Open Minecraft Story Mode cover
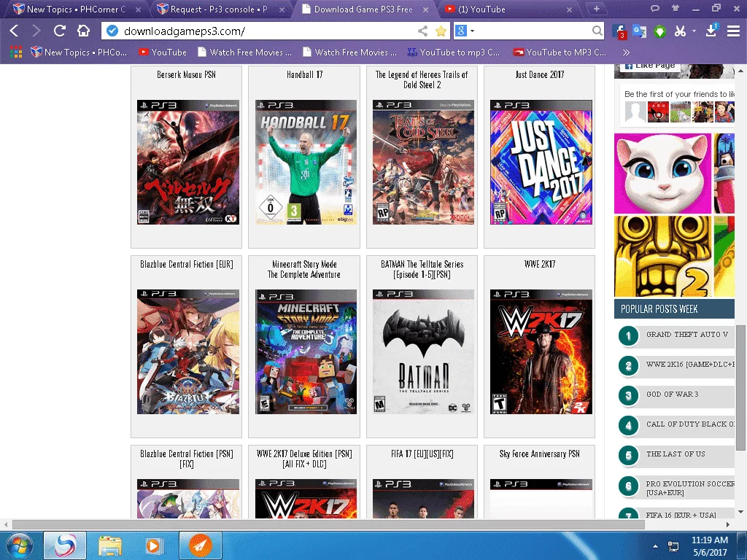 click(x=306, y=352)
